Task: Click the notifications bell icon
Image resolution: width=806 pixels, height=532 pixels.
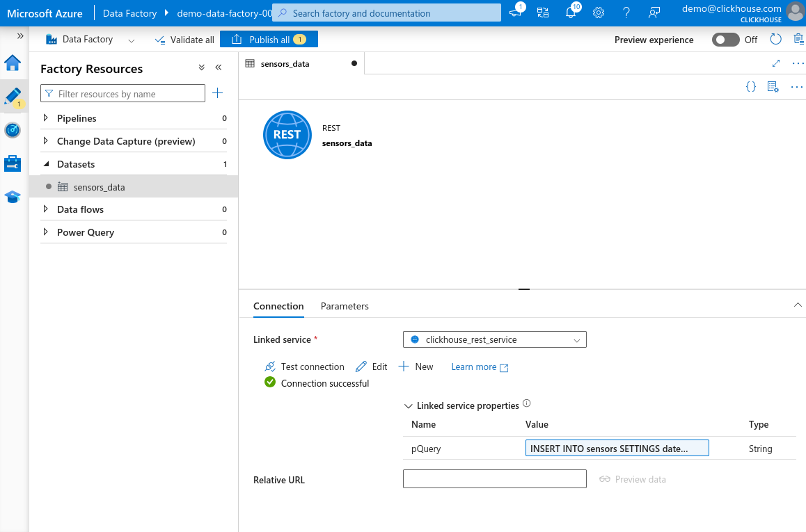Action: [571, 13]
